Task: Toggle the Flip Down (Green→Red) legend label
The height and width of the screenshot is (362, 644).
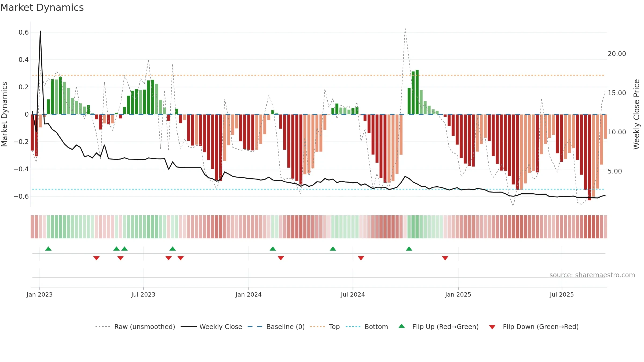Action: pos(541,327)
